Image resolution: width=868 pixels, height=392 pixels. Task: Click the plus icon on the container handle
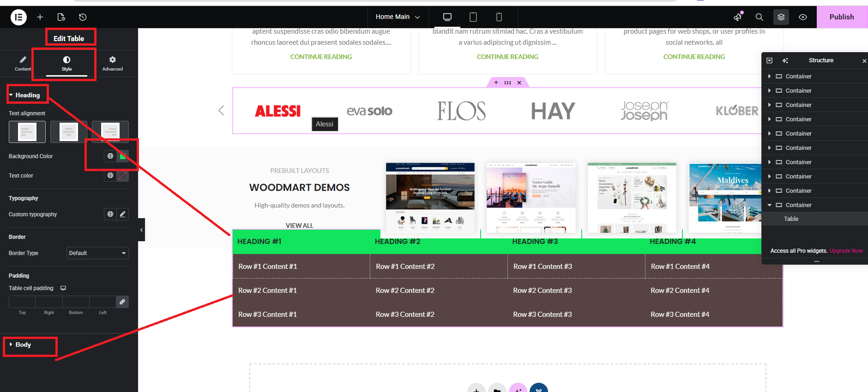tap(496, 83)
